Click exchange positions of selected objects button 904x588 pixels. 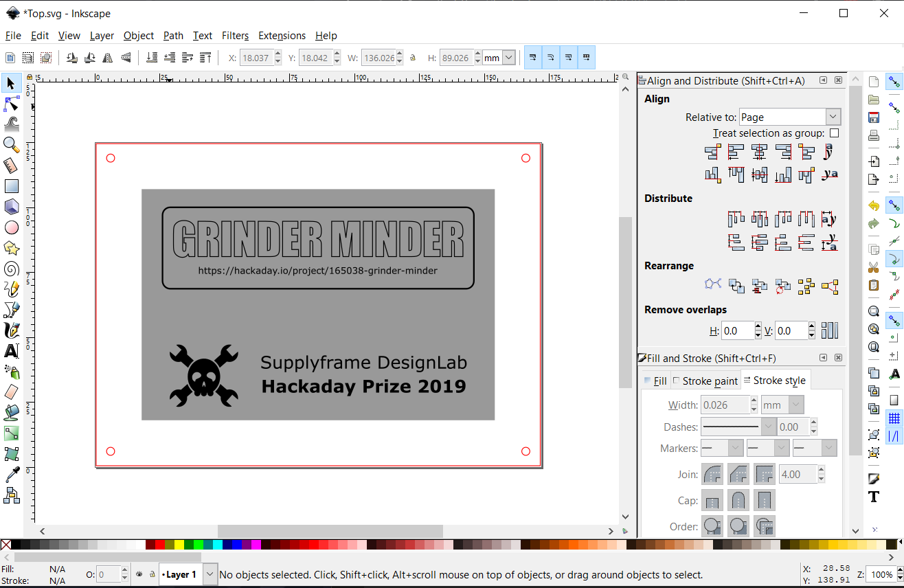click(x=736, y=286)
